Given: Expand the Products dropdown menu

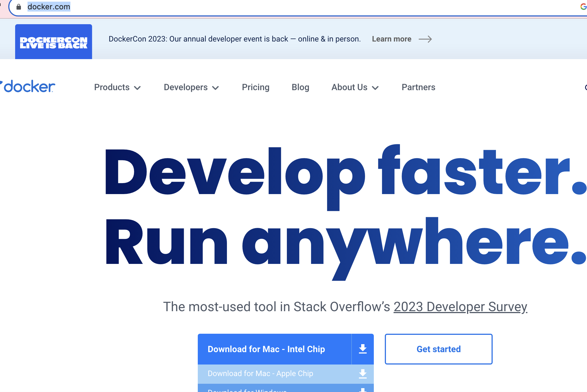Looking at the screenshot, I should [x=117, y=87].
